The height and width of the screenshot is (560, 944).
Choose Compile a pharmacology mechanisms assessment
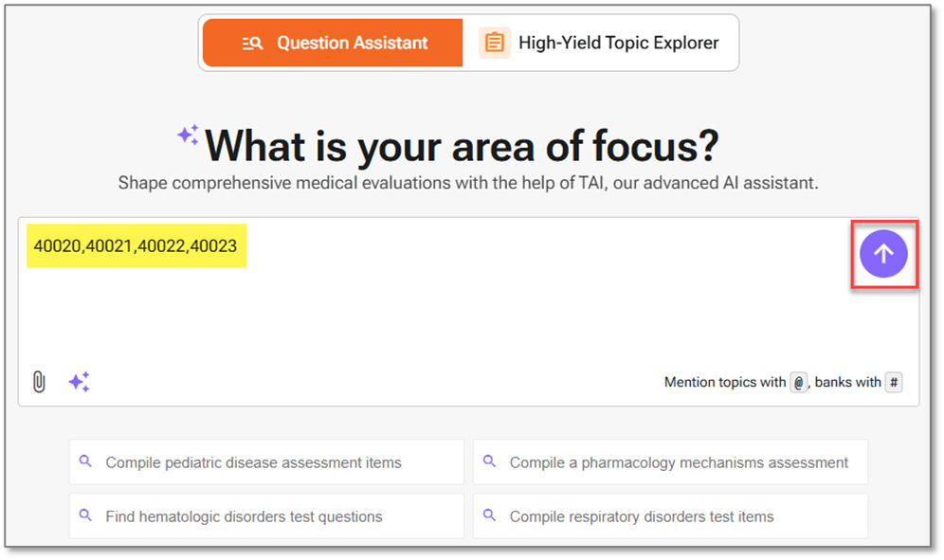coord(670,461)
